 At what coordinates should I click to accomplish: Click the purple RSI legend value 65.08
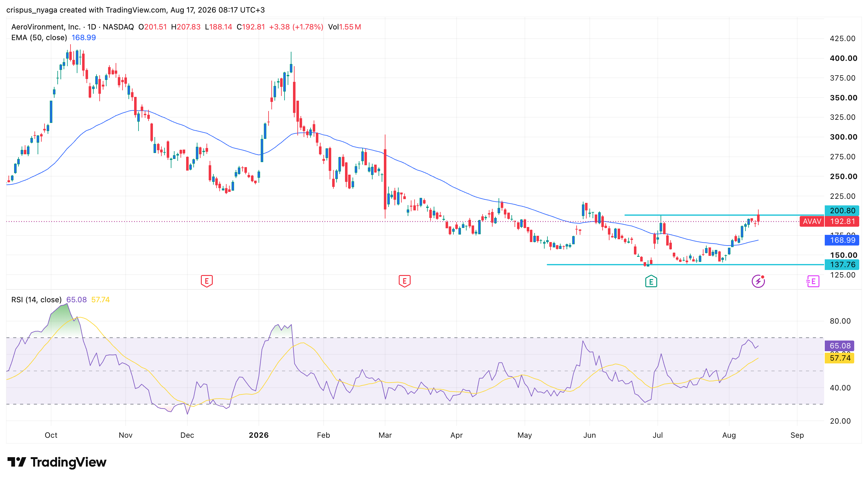point(76,300)
